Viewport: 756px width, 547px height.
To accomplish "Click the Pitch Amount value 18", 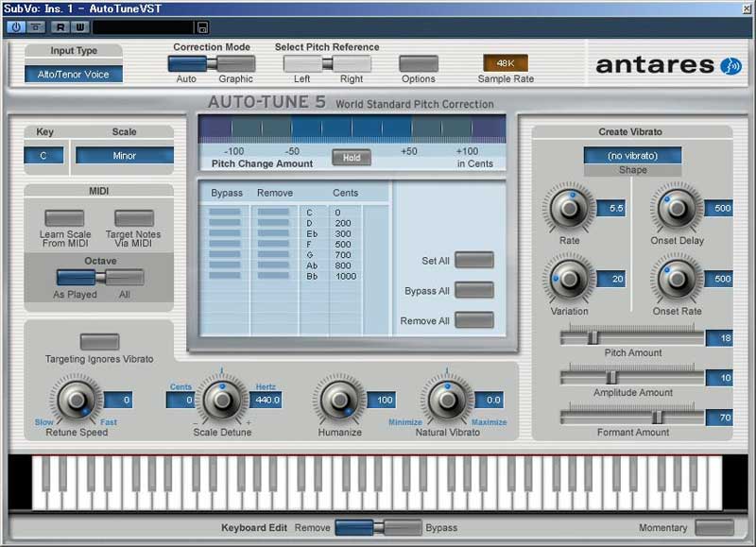I will click(719, 338).
